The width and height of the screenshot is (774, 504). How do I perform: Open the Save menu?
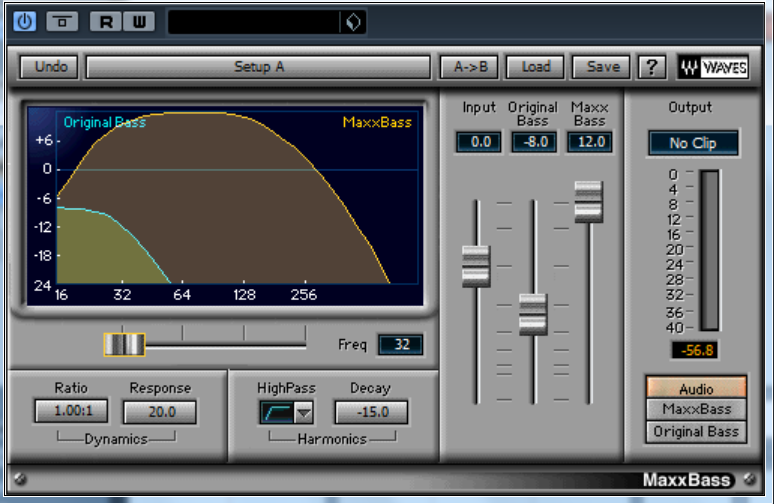(602, 67)
